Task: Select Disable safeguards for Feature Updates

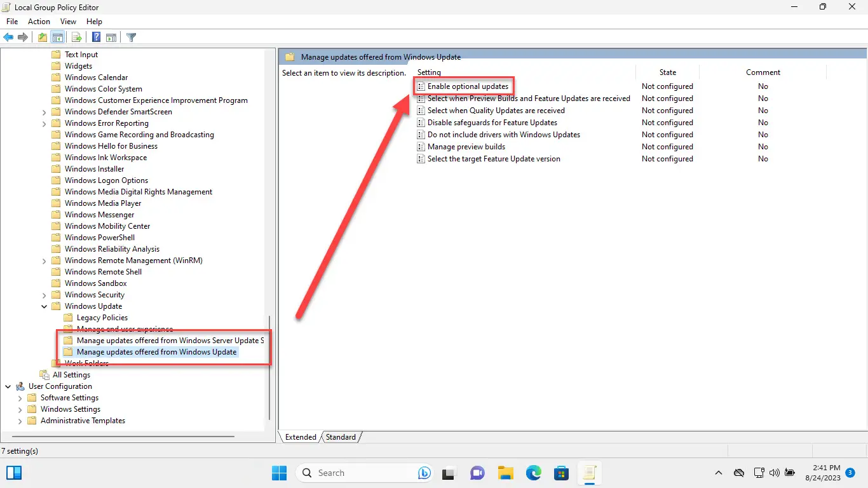Action: click(492, 123)
